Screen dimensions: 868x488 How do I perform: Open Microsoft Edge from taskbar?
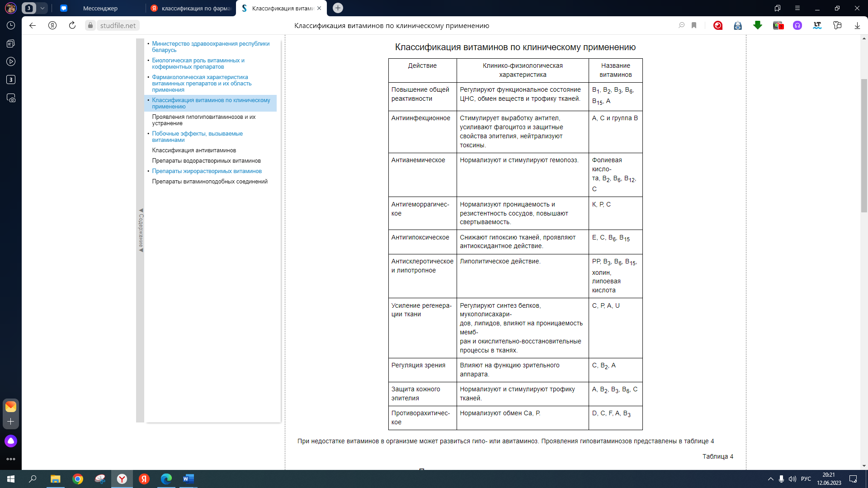click(x=166, y=479)
